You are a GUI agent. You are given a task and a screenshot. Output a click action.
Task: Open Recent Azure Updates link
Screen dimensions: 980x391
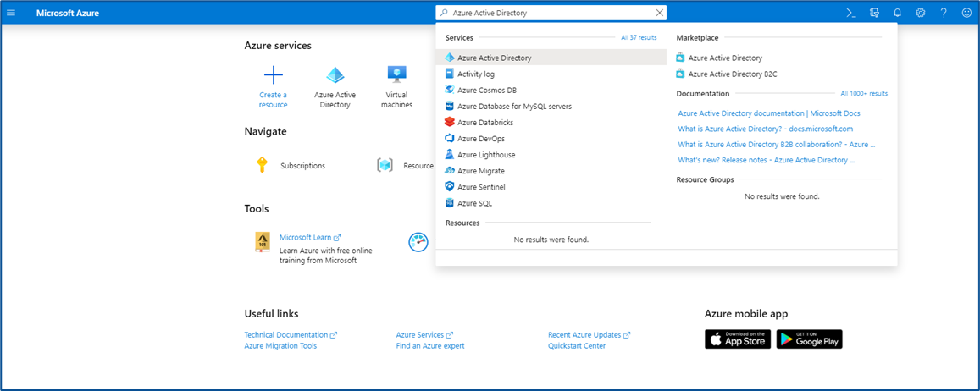coord(590,335)
